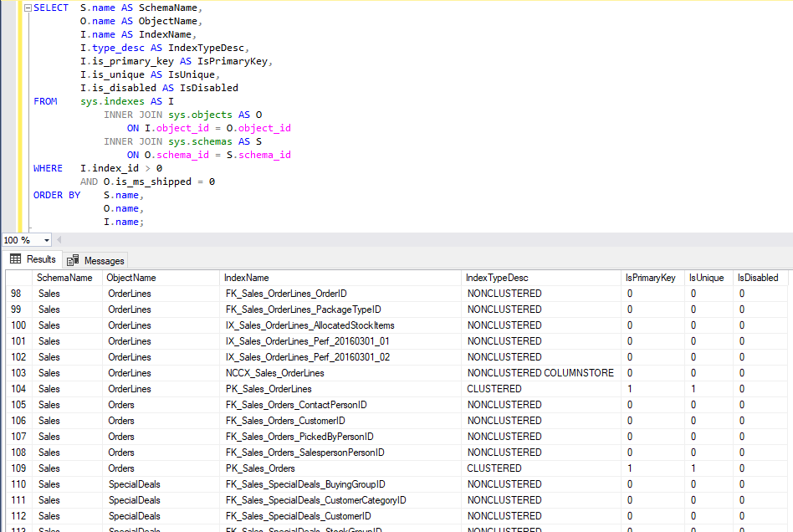Click the IsPrimaryKey column header

[650, 278]
